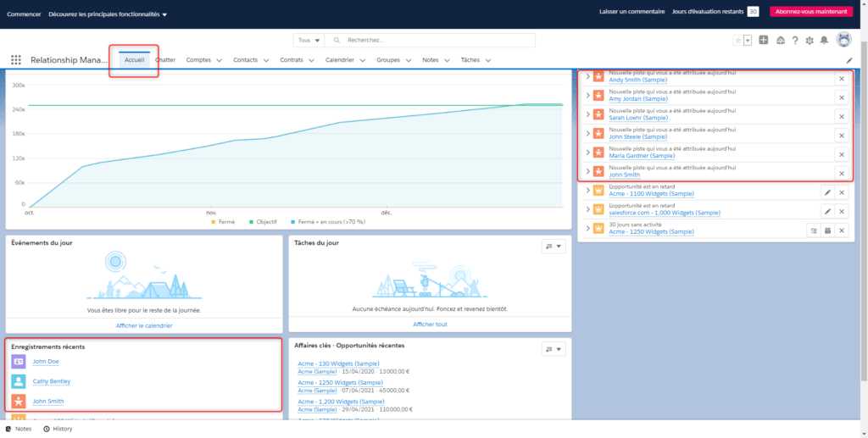Click Abonnez-vous maintenant button
The image size is (868, 438).
point(811,12)
